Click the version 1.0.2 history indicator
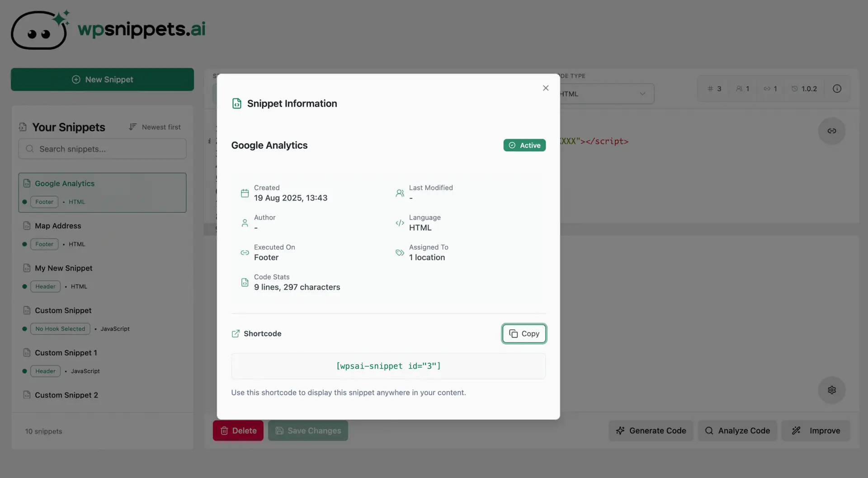The image size is (868, 478). pos(804,89)
